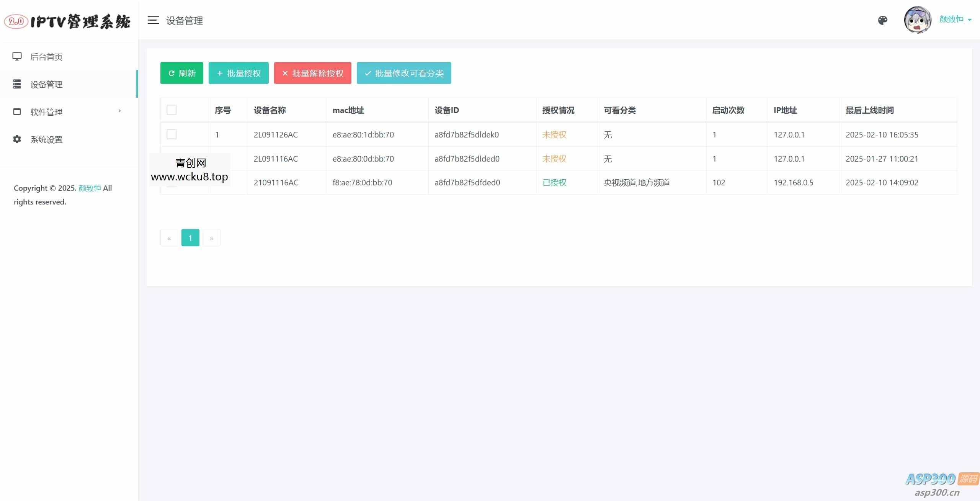
Task: Select the 设备管理 sidebar icon
Action: pyautogui.click(x=17, y=84)
